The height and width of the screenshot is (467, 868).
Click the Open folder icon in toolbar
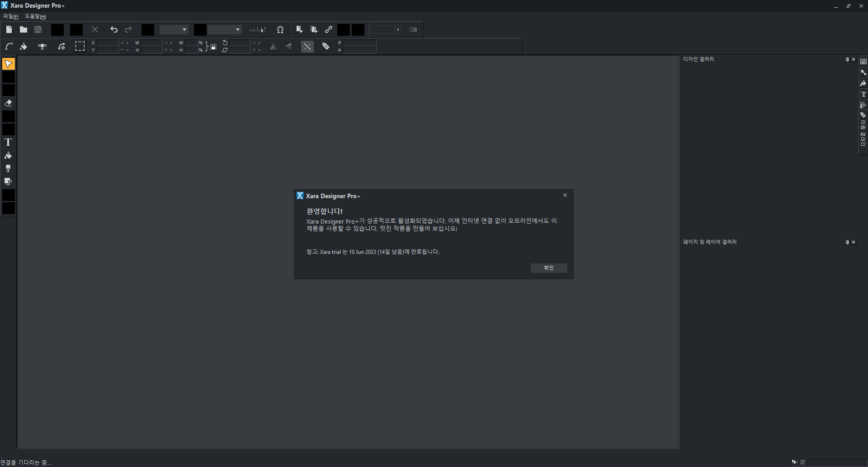(x=24, y=29)
